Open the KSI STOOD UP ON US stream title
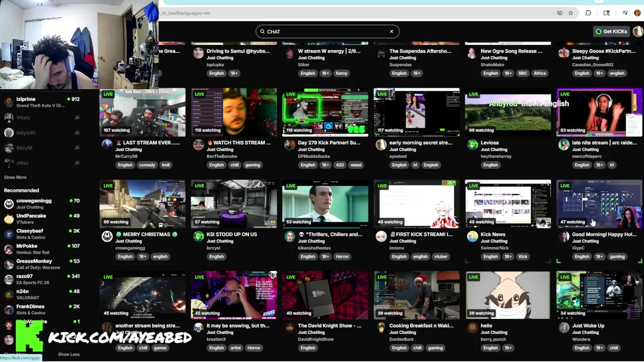Screen dimensions: 644x362 [x=232, y=234]
